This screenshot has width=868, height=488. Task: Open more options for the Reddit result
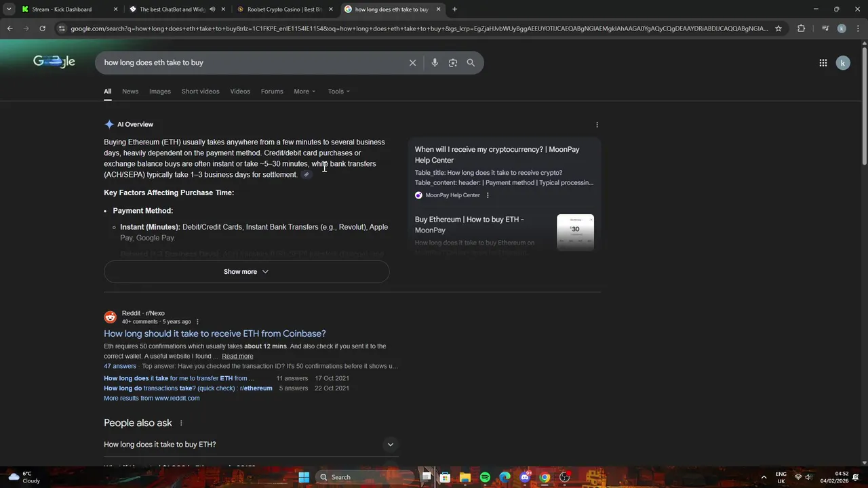click(x=197, y=322)
